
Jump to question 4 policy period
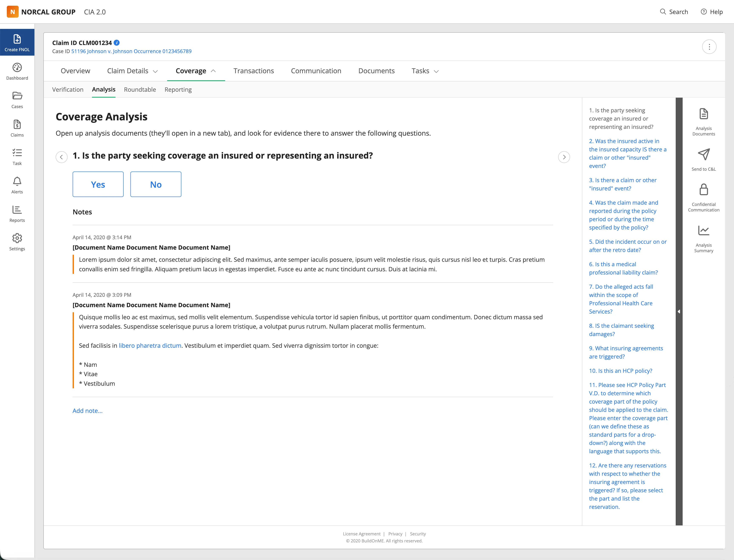623,215
